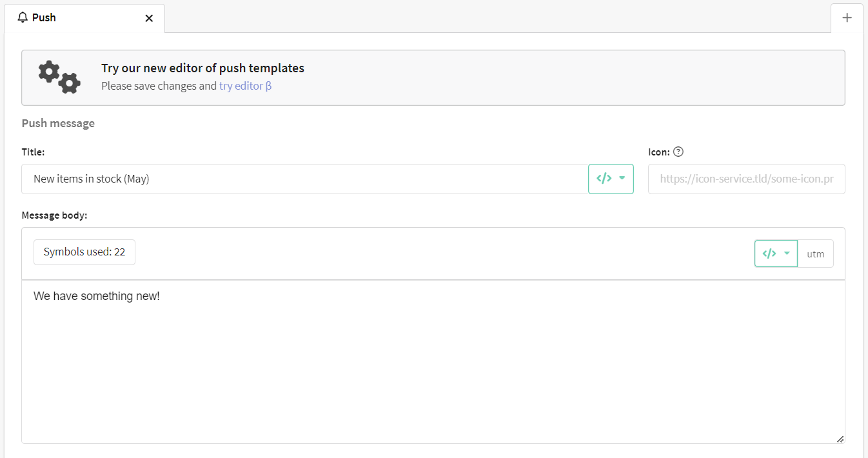Click the bell icon on the Push tab
868x458 pixels.
[23, 17]
